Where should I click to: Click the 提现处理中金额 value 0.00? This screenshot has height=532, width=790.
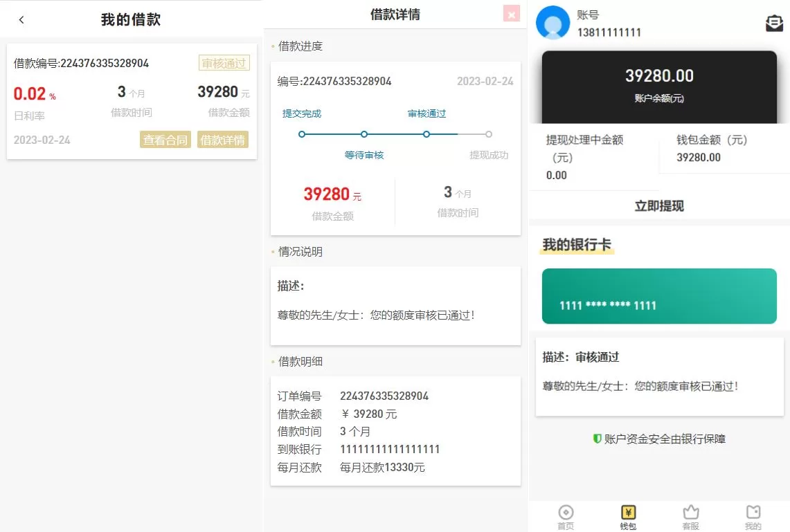point(556,175)
